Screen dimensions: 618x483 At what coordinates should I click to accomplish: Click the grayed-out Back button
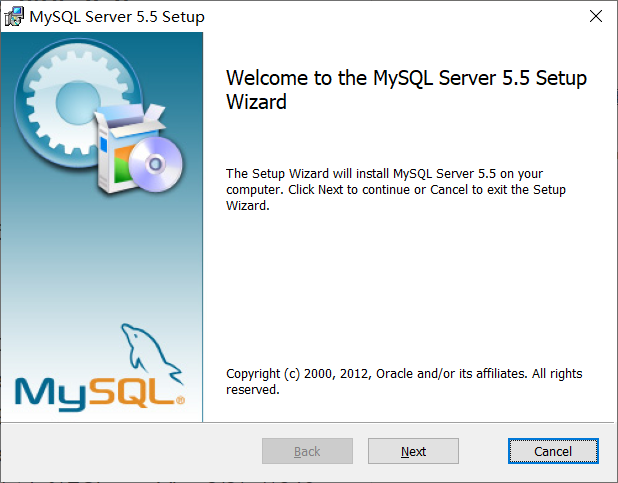click(307, 451)
